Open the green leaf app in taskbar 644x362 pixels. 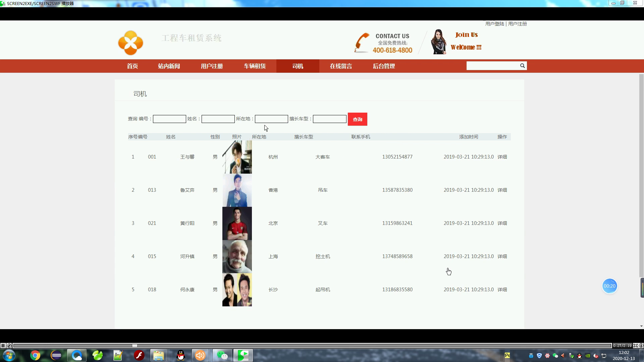click(98, 355)
